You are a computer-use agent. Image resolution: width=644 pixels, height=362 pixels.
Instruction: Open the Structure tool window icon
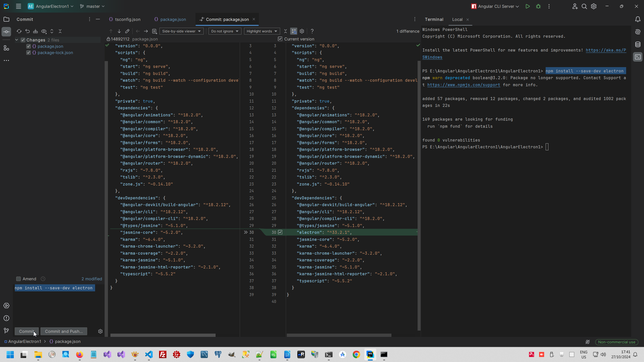pyautogui.click(x=6, y=48)
